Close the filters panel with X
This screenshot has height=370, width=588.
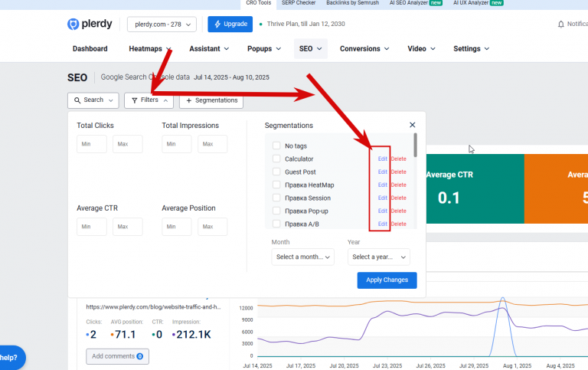[413, 125]
